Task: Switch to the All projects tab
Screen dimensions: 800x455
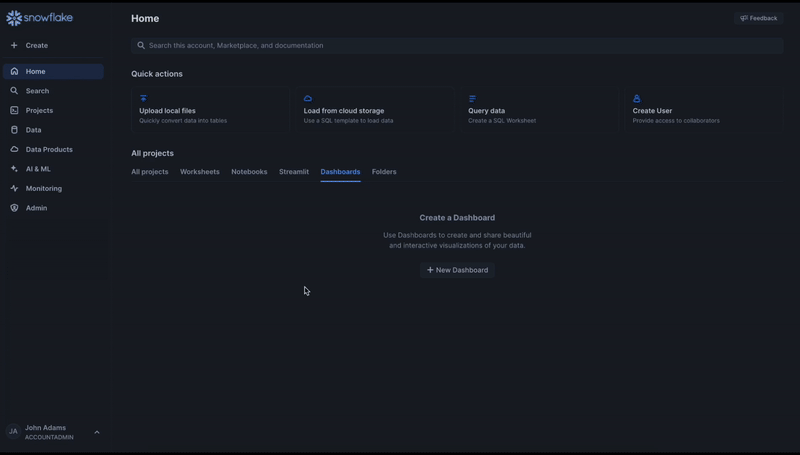Action: coord(149,172)
